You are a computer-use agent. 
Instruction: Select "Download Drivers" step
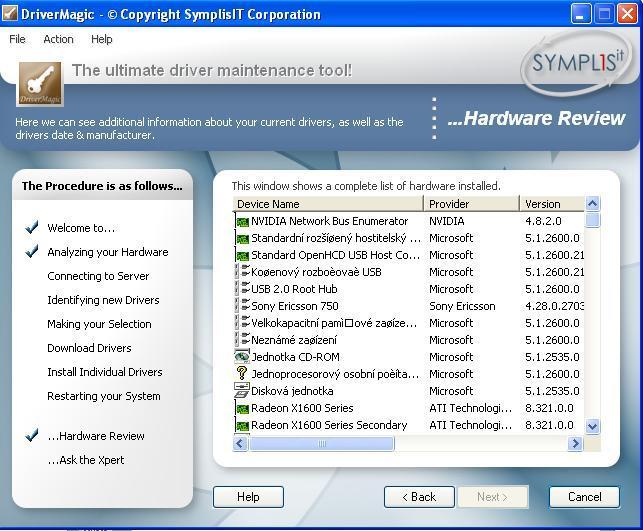[89, 348]
